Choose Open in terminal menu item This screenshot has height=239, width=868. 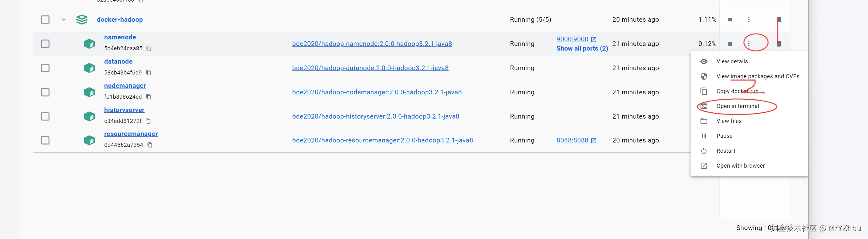pos(737,106)
